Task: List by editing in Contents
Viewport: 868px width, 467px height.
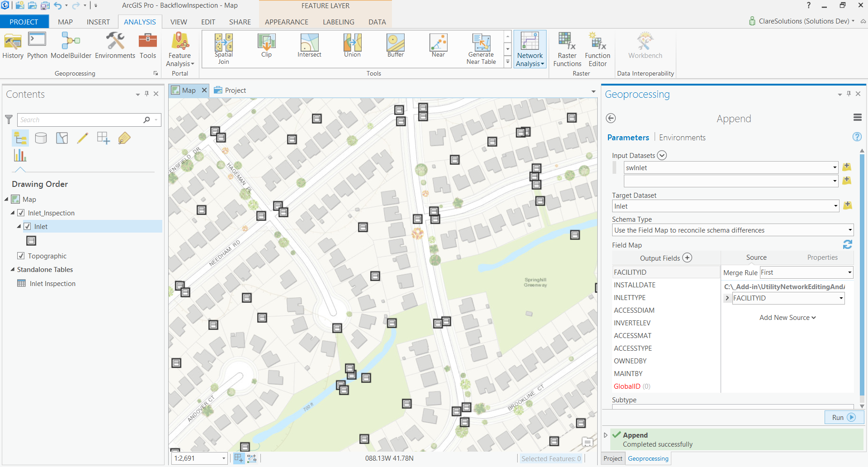Action: click(x=82, y=138)
